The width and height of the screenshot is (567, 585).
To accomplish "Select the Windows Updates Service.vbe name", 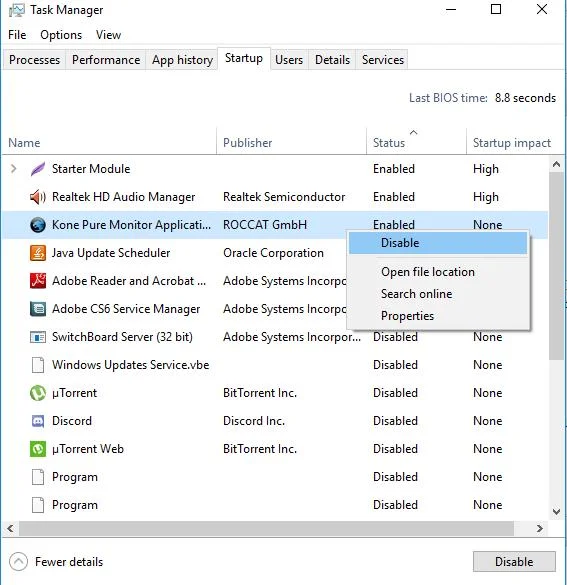I will coord(131,365).
